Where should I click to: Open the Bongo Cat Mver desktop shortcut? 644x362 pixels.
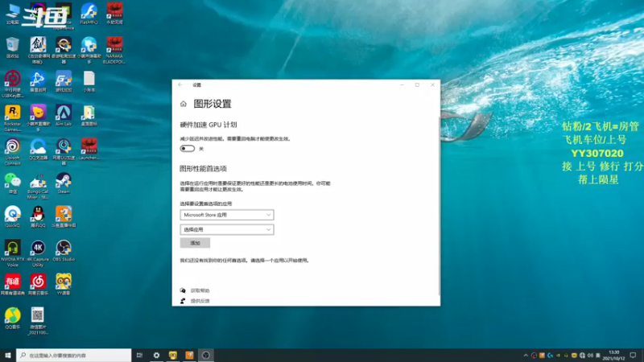pos(38,186)
